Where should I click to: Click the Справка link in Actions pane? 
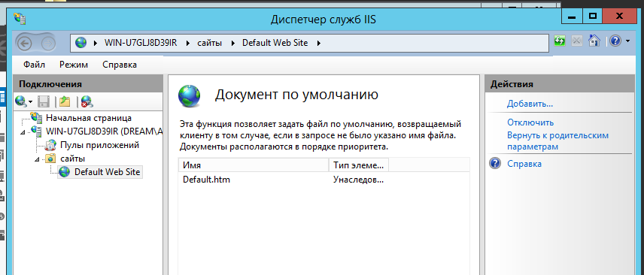click(524, 164)
